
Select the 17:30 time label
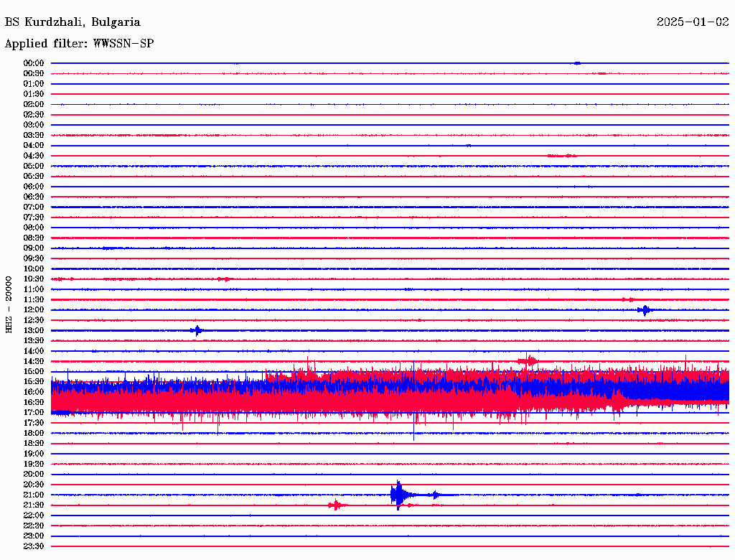click(34, 423)
